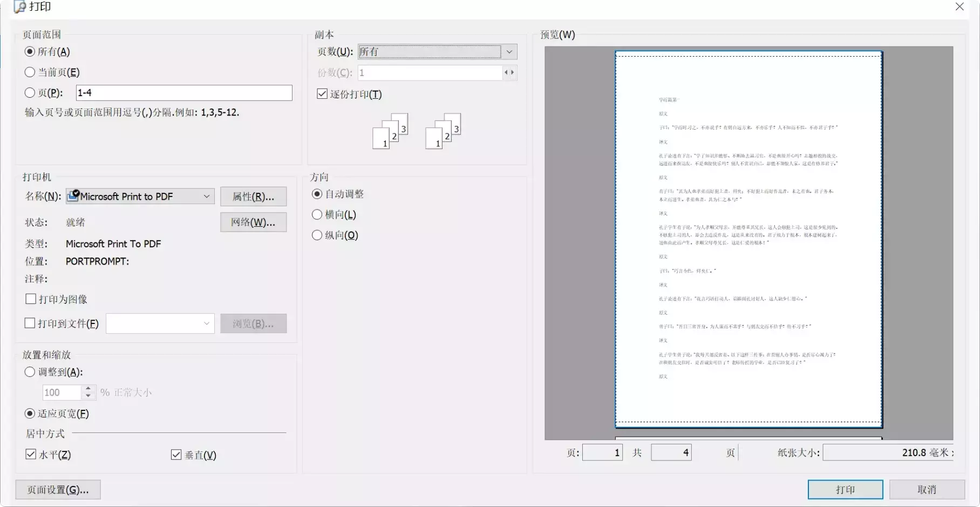This screenshot has width=980, height=507.
Task: Open 页面设置 dialog
Action: (x=58, y=489)
